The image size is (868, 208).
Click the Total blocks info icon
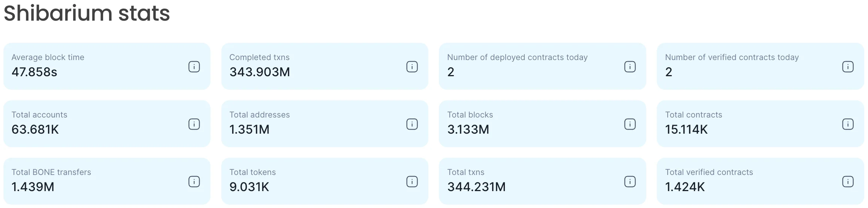(x=630, y=124)
